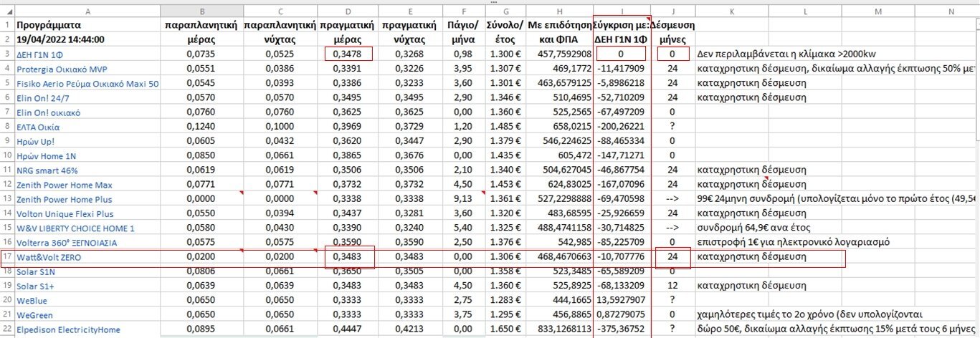This screenshot has width=980, height=338.
Task: Click Zenith Power Home Max program
Action: [x=64, y=185]
